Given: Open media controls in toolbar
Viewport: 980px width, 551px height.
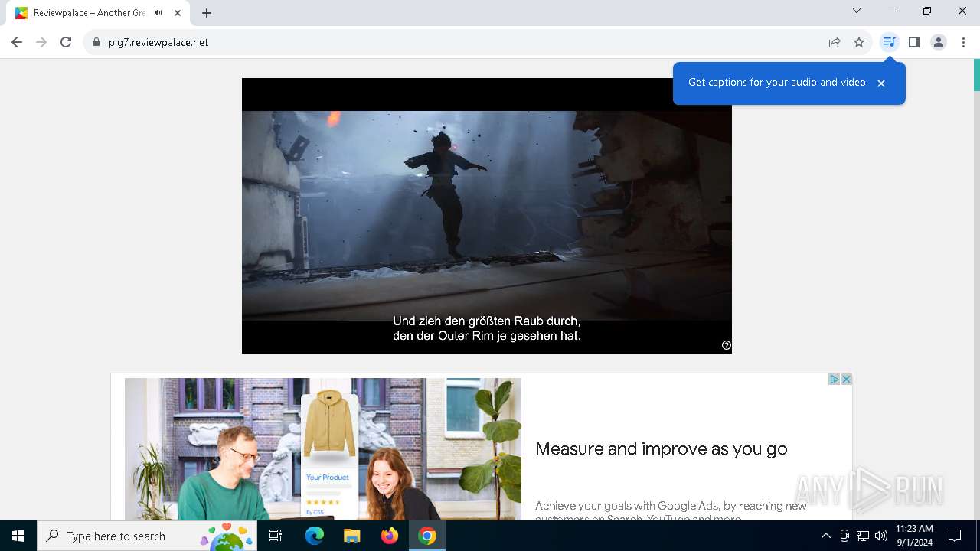Looking at the screenshot, I should coord(889,42).
